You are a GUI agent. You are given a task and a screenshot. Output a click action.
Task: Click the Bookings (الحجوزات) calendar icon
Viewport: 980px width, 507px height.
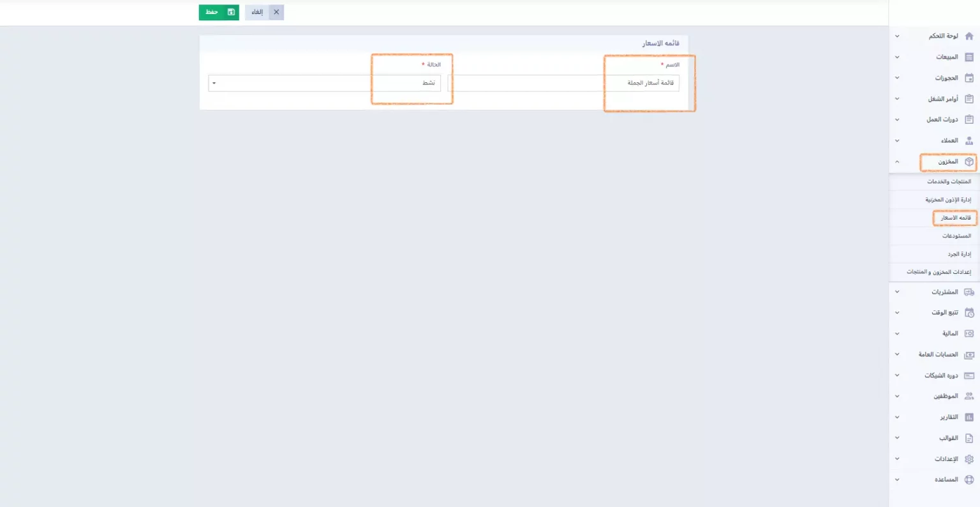point(969,79)
